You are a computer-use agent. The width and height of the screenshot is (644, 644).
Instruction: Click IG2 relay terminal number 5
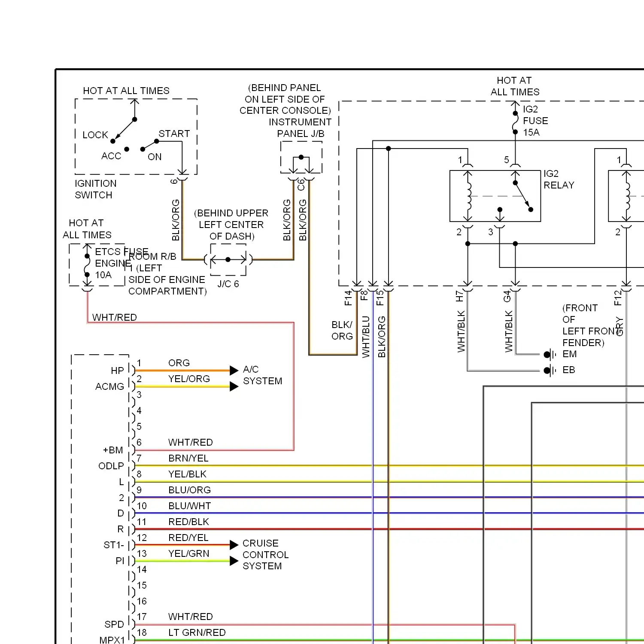tap(507, 160)
